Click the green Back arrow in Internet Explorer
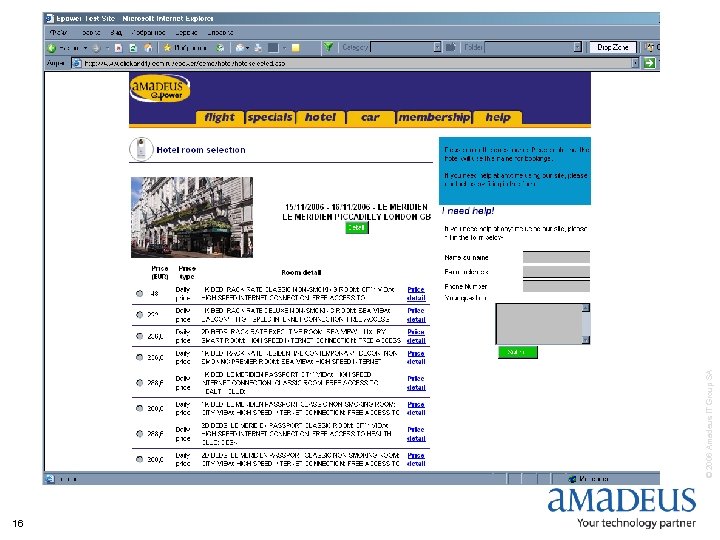This screenshot has height=540, width=720. coord(51,47)
